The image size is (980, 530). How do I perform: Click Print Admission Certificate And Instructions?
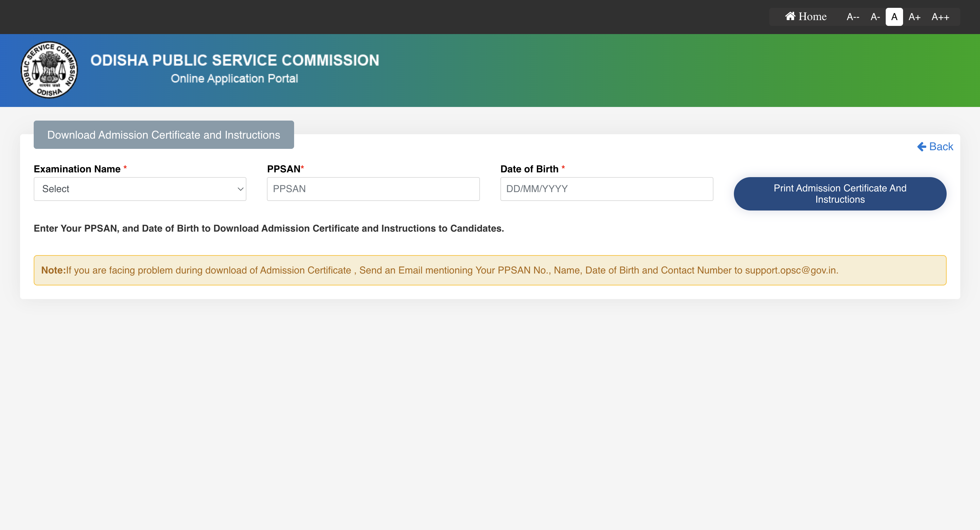pyautogui.click(x=840, y=193)
